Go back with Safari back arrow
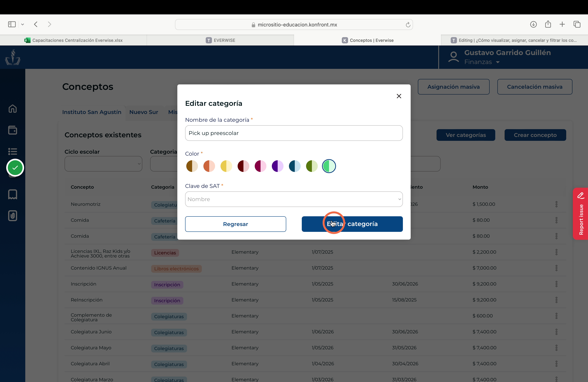Viewport: 588px width, 382px height. (36, 24)
